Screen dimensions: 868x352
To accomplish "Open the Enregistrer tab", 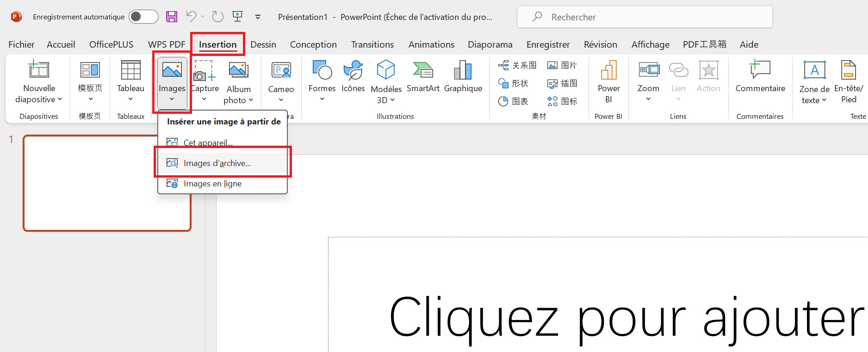I will 548,44.
